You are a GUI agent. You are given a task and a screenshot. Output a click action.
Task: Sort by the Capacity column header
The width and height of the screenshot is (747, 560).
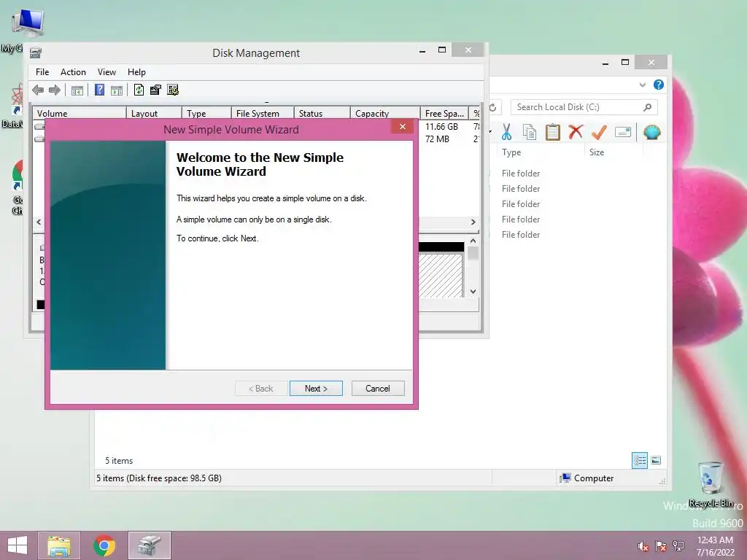point(385,113)
